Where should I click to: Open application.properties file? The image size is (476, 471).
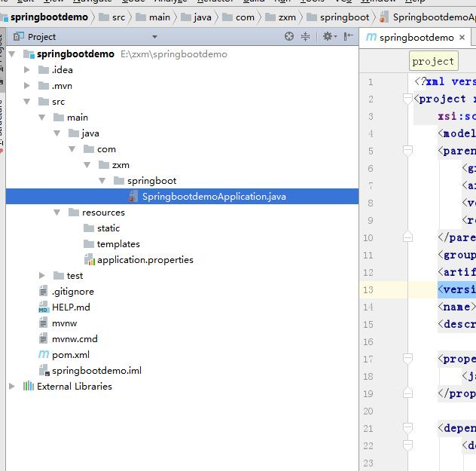tap(145, 260)
